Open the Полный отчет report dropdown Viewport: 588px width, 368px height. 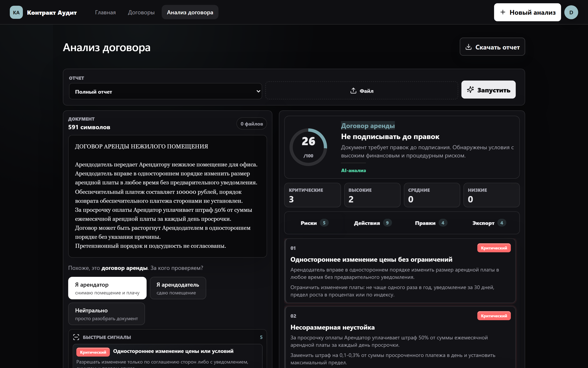point(165,91)
